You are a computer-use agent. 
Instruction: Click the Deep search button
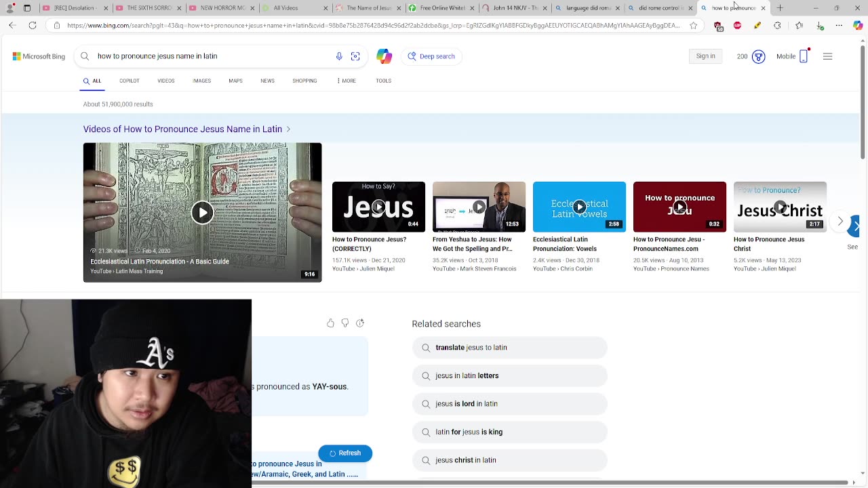tap(432, 56)
